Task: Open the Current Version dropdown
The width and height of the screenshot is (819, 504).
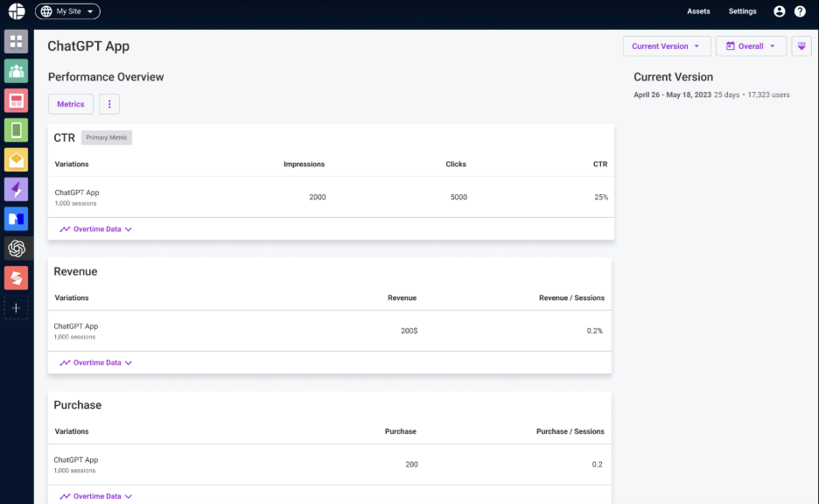Action: [667, 46]
